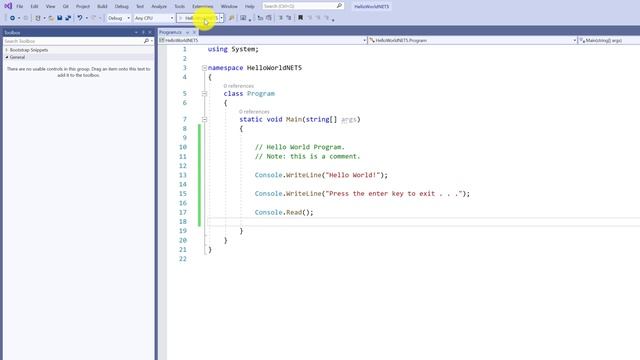This screenshot has width=640, height=360.
Task: Open the Build menu
Action: (x=102, y=7)
